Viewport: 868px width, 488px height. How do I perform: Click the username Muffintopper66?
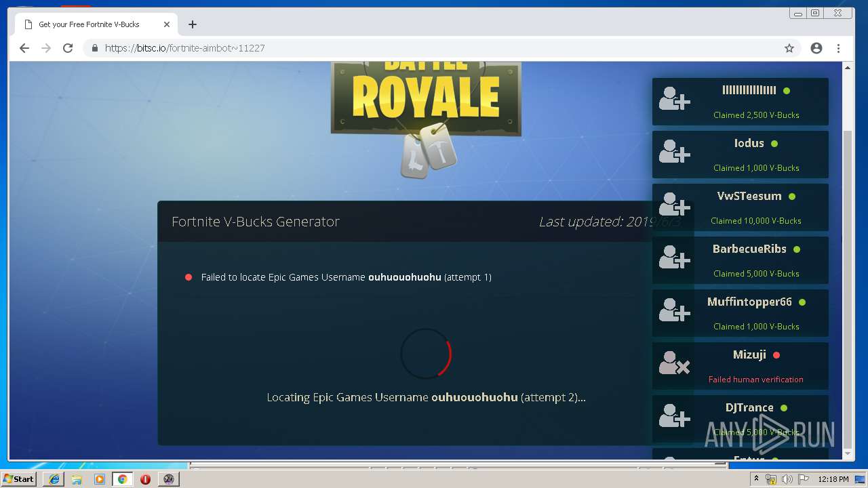[x=749, y=302]
